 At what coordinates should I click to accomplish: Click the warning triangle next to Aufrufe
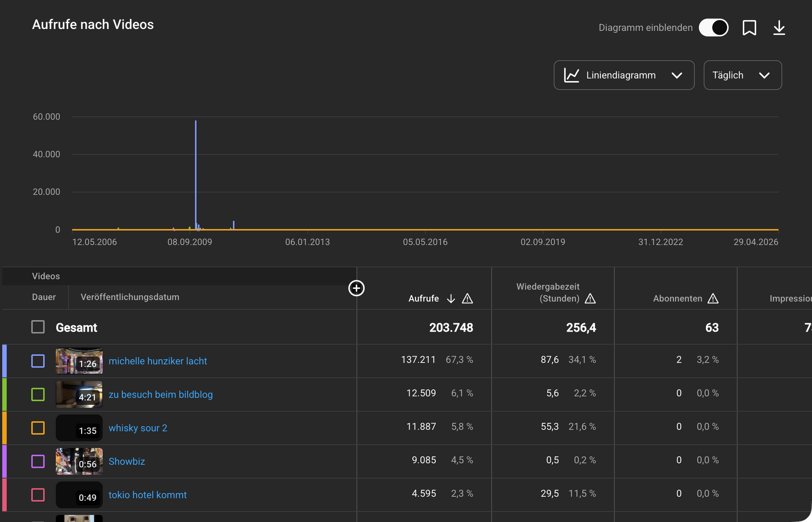pyautogui.click(x=467, y=298)
